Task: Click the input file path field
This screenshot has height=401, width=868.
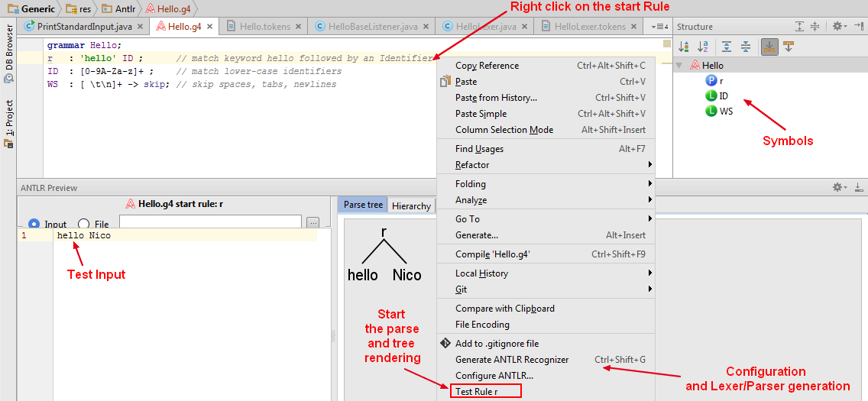Action: [x=211, y=223]
